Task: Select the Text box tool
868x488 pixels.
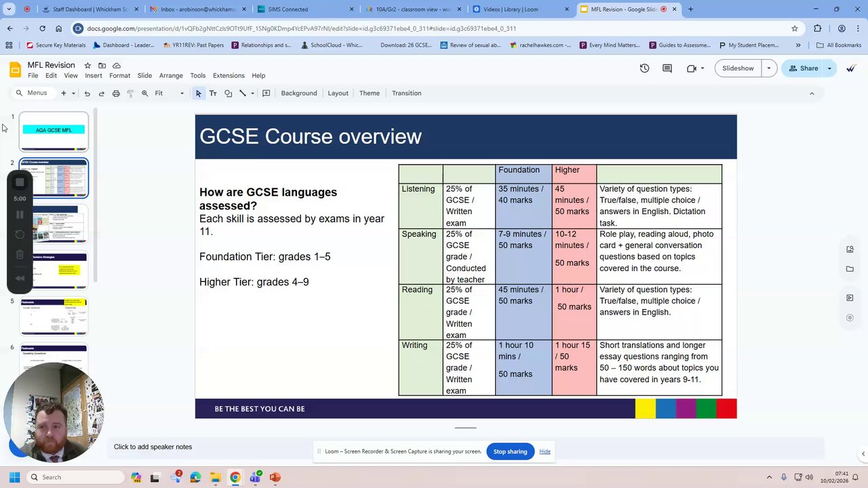Action: 213,94
